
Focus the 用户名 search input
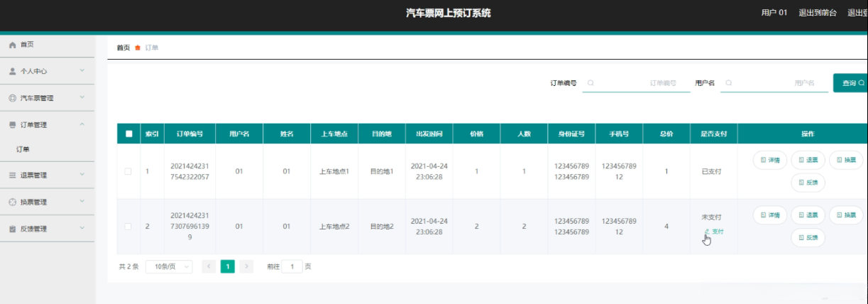click(774, 83)
